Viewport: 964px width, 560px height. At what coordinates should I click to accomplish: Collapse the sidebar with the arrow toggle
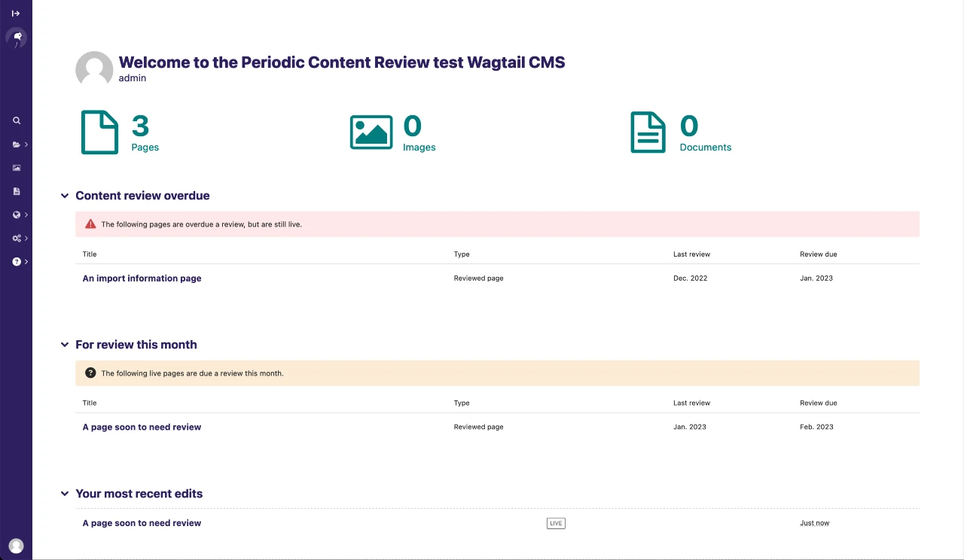point(16,13)
